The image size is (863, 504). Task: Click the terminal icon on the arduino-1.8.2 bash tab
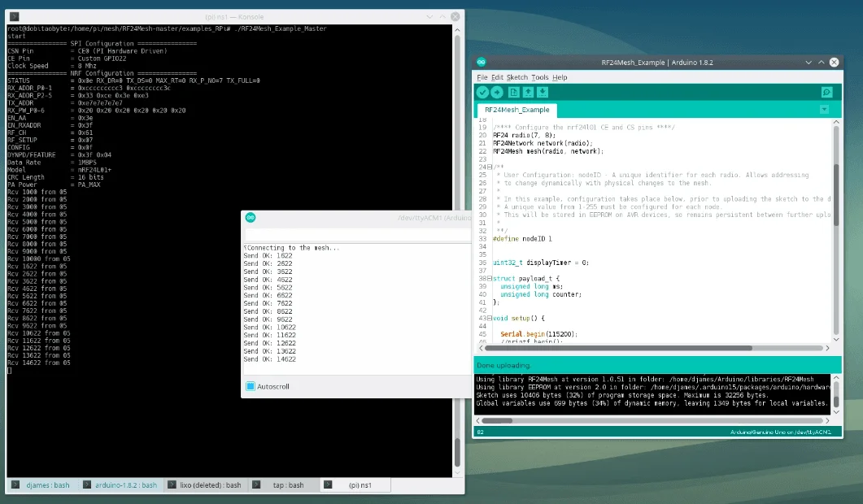(x=87, y=484)
